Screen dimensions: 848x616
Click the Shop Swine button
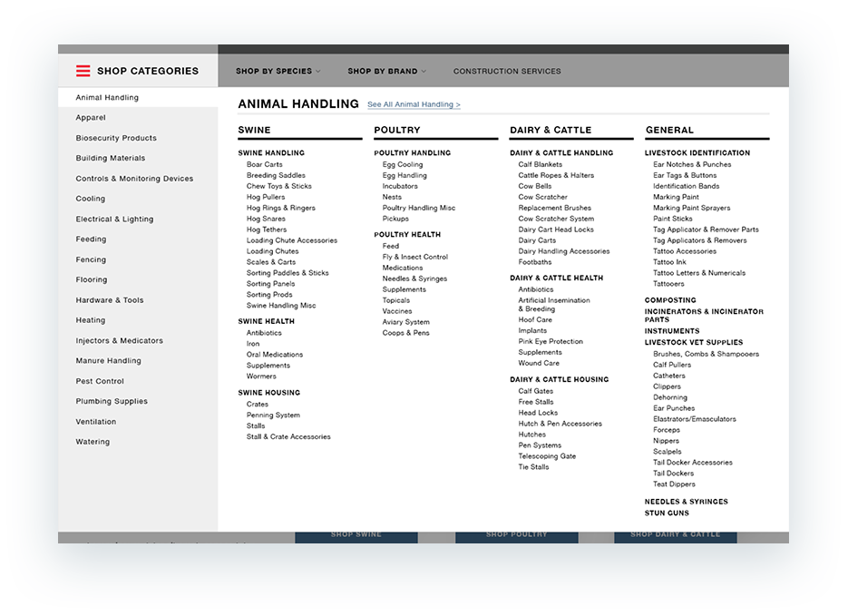pos(356,535)
